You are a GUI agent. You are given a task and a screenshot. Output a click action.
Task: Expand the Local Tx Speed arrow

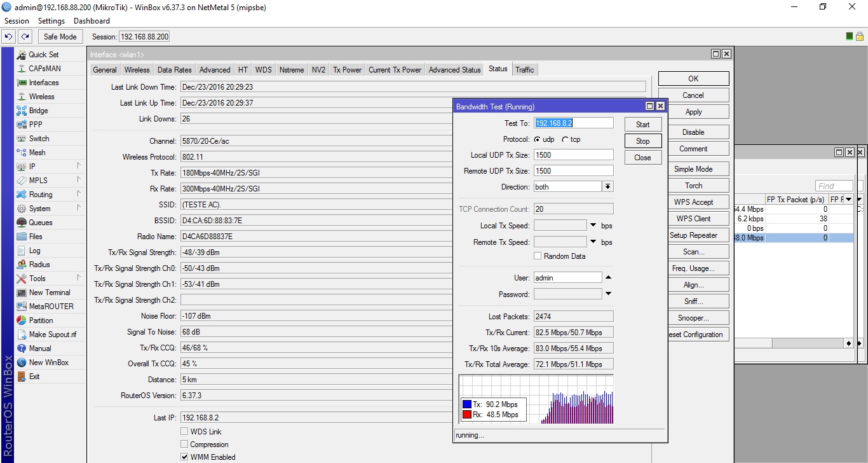click(x=593, y=226)
